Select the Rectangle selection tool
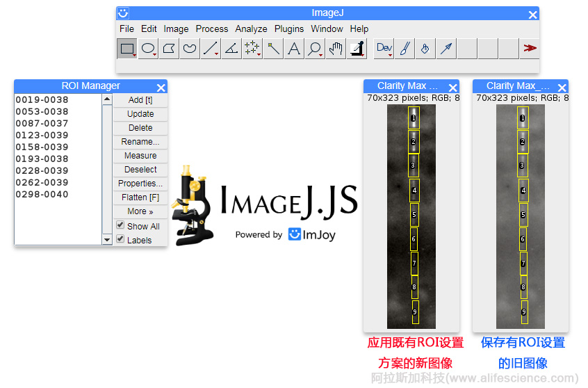 pos(127,49)
